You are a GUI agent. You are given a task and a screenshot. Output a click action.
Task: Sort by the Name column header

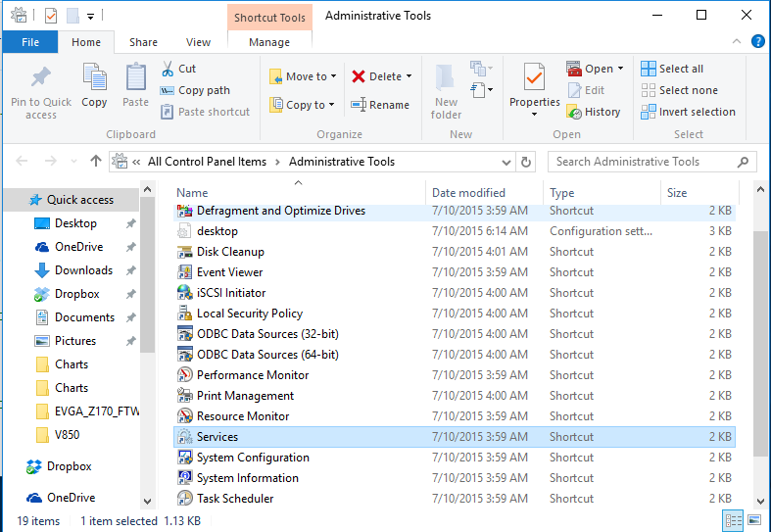[299, 193]
